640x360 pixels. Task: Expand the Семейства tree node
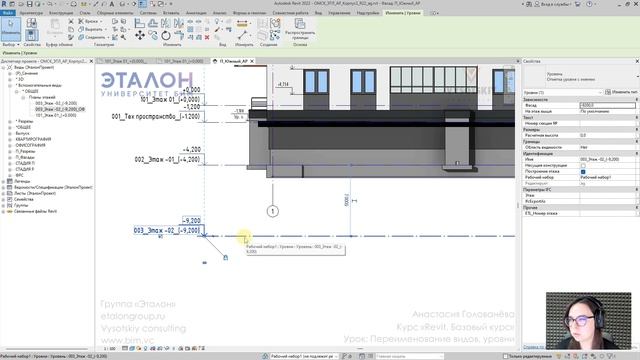3,199
